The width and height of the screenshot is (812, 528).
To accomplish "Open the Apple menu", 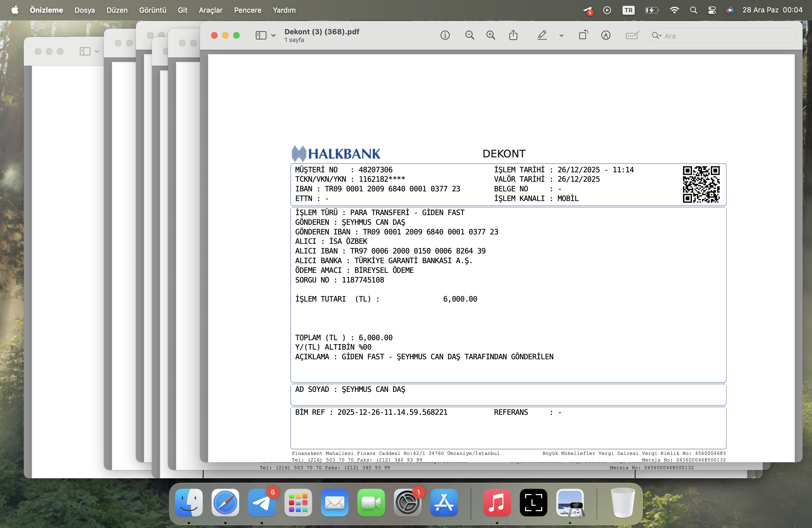I will [15, 10].
